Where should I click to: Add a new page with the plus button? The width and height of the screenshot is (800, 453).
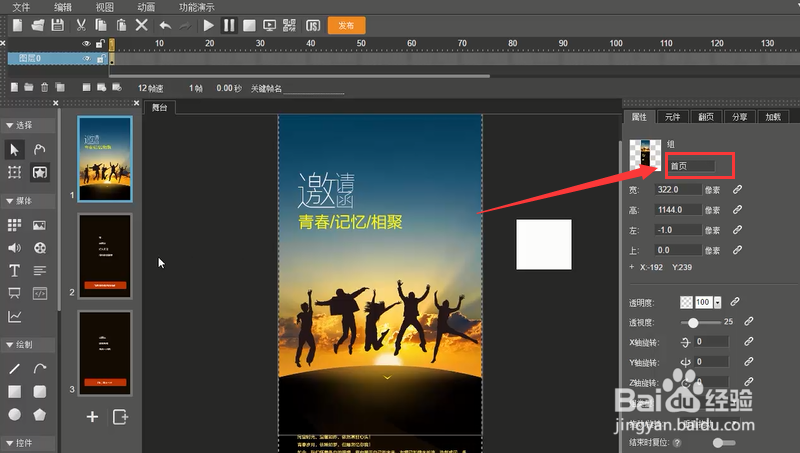92,417
